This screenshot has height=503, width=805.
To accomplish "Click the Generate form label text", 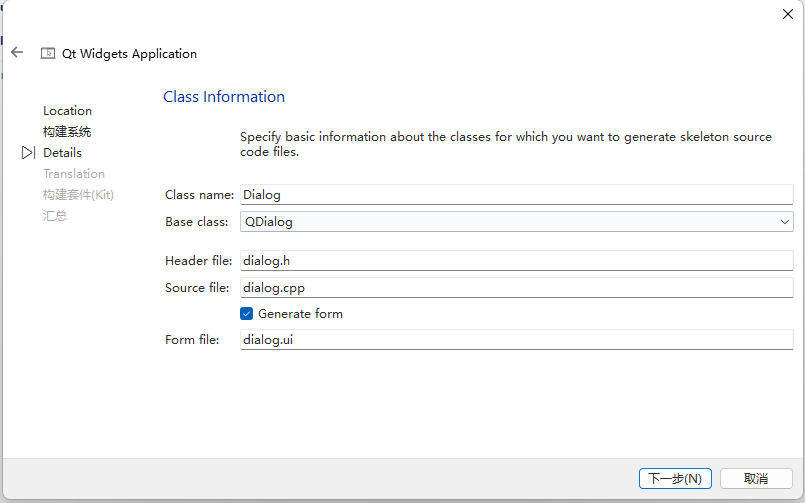I will click(300, 314).
